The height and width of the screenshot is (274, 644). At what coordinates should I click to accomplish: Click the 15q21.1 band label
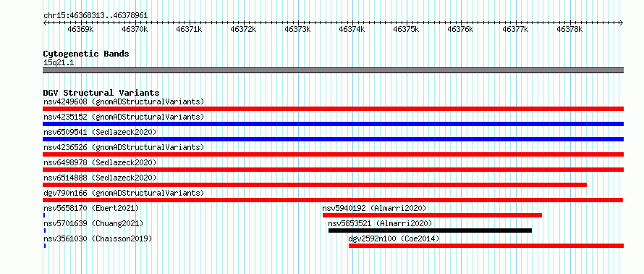coord(59,63)
